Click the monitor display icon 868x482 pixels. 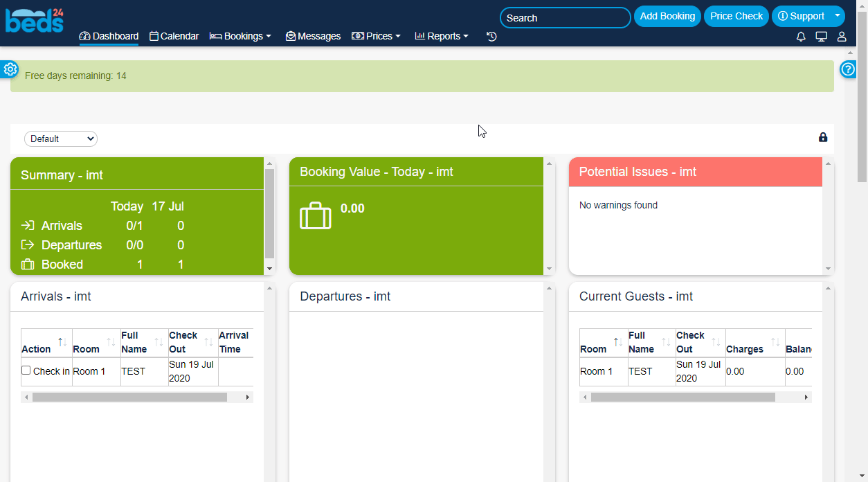click(x=822, y=37)
